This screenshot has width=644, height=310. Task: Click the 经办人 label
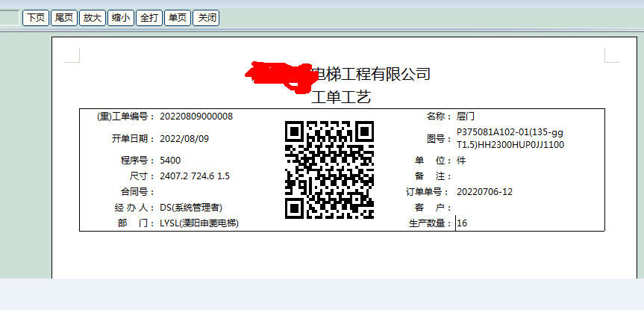(x=135, y=208)
